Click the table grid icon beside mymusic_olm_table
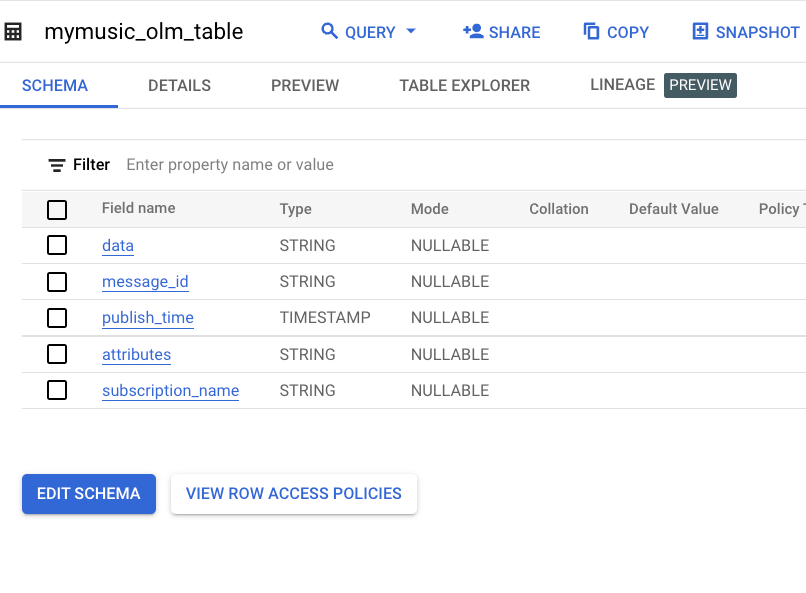 coord(14,31)
